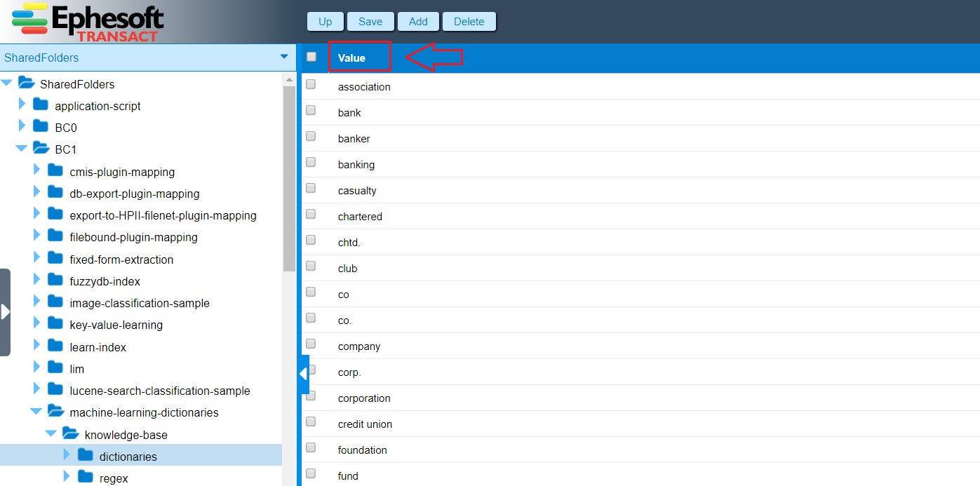
Task: Check the box for club
Action: coord(311,266)
